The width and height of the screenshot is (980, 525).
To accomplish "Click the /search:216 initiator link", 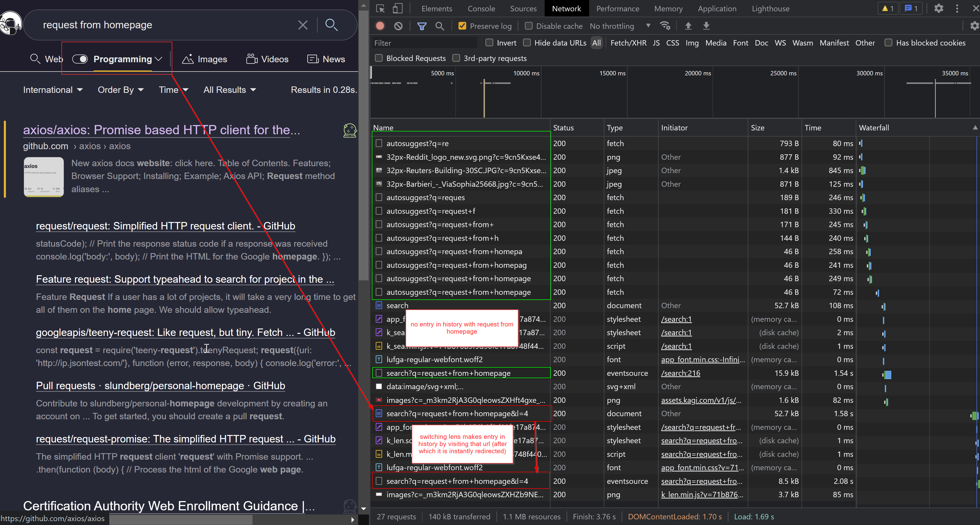I will (680, 373).
